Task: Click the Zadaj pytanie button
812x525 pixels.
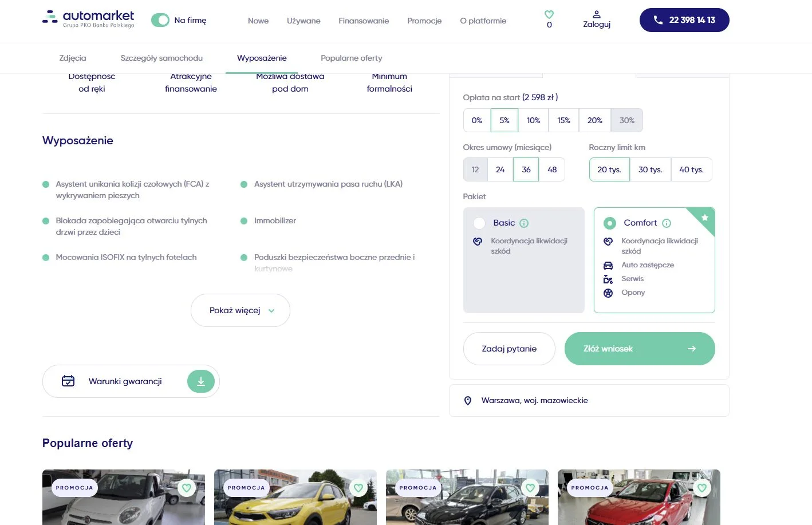Action: [x=509, y=349]
